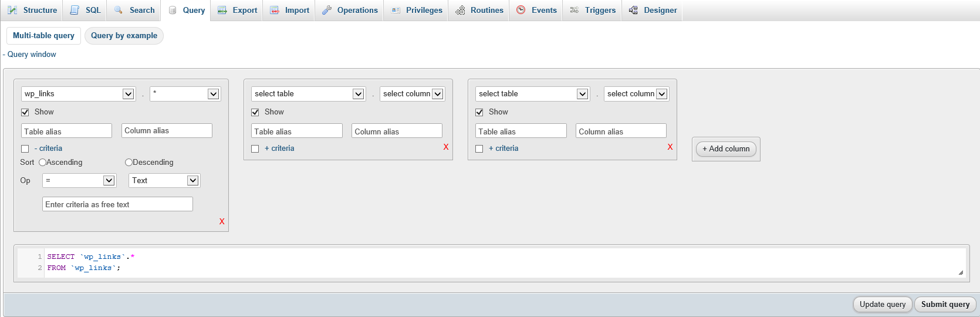
Task: Open the third box's select column dropdown
Action: [636, 94]
